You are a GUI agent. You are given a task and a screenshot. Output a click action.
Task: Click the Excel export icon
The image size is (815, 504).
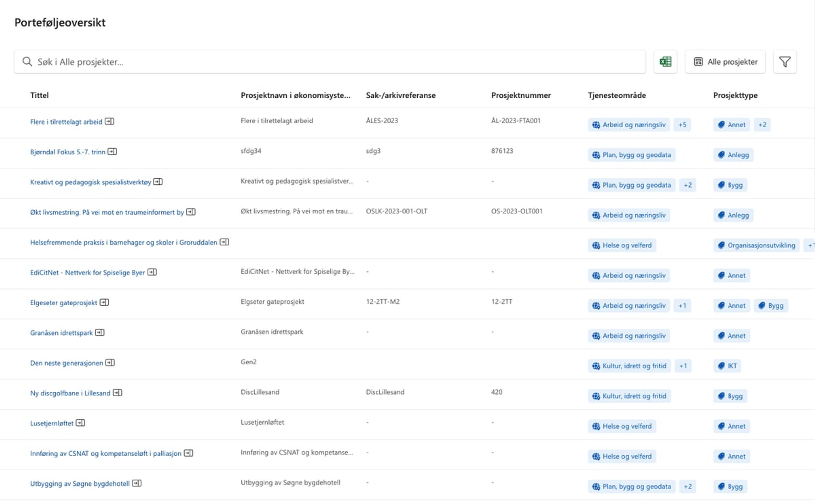(x=665, y=62)
